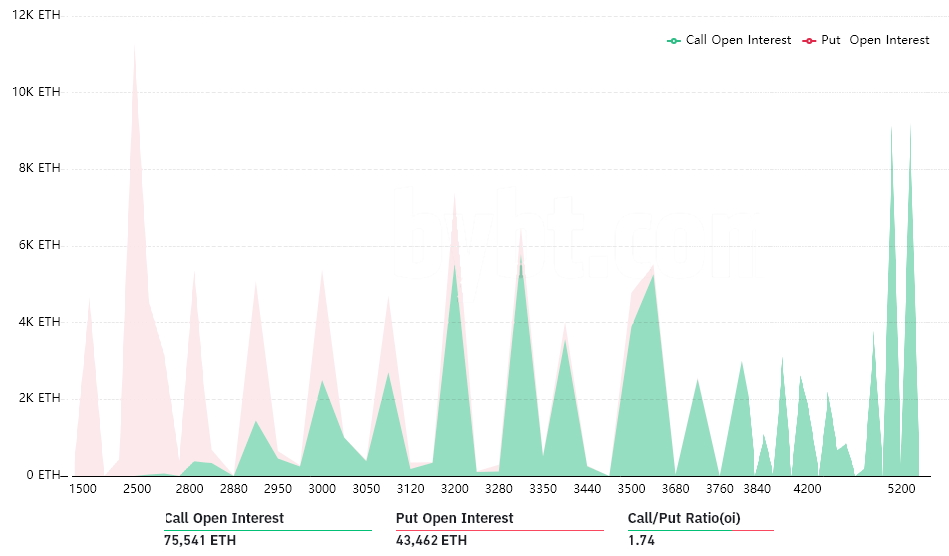Click the 3050 strike price label
Viewport: 949px width, 556px height.
(366, 489)
